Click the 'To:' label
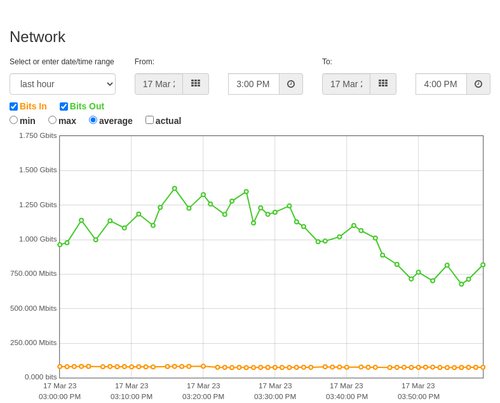The height and width of the screenshot is (403, 500). [327, 62]
